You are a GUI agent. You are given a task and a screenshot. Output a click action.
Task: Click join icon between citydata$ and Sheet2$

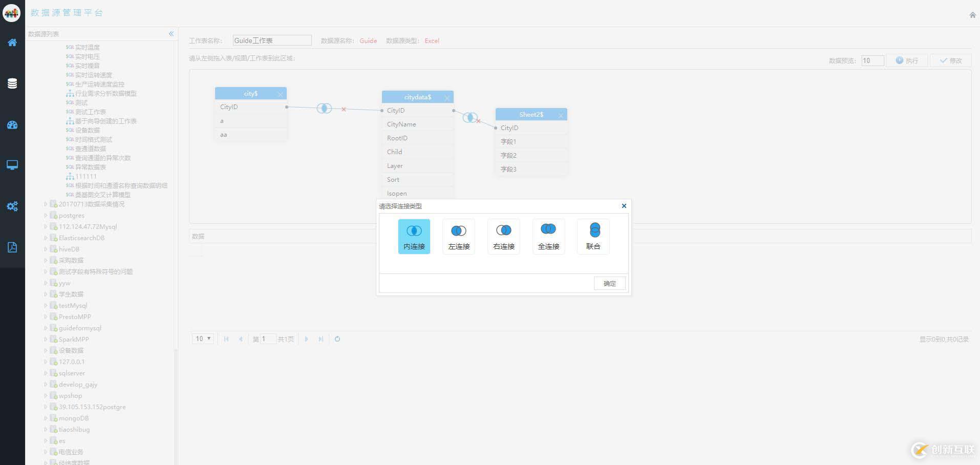click(x=470, y=117)
